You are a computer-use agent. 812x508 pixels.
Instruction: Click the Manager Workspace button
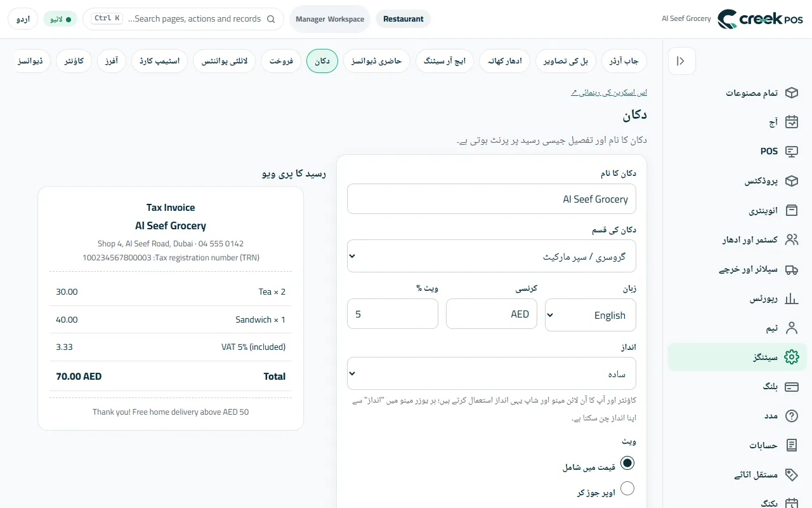[x=330, y=19]
